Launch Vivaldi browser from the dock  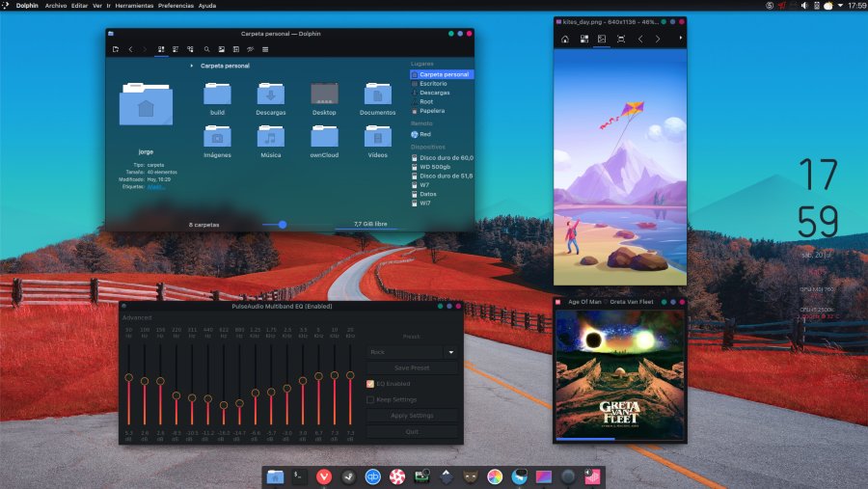pos(324,476)
